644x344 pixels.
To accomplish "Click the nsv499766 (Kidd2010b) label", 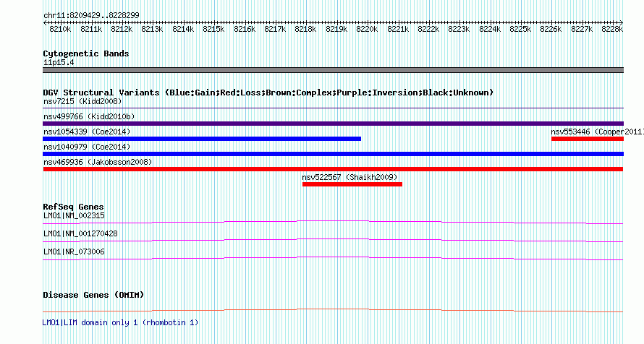I will (x=89, y=116).
